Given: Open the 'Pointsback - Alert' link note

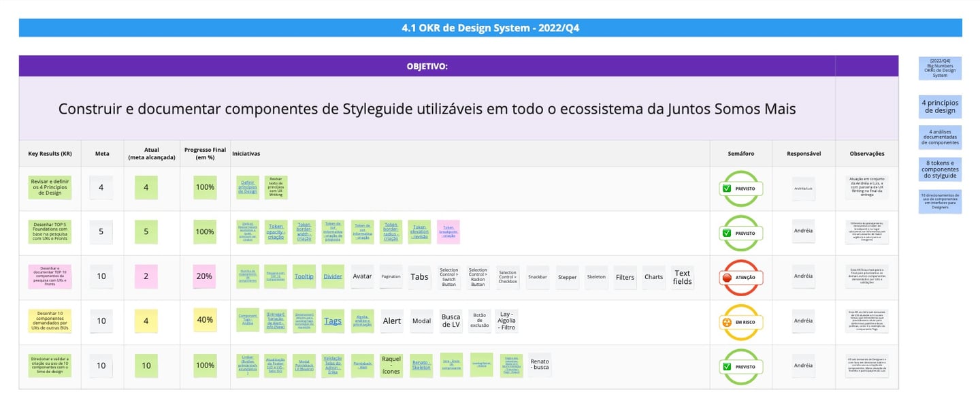Looking at the screenshot, I should click(362, 366).
